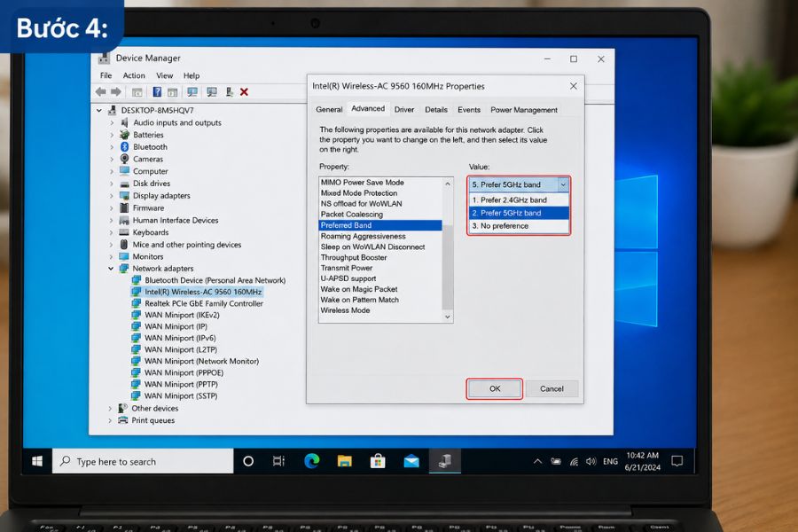Open the Value dropdown arrow

pyautogui.click(x=563, y=184)
